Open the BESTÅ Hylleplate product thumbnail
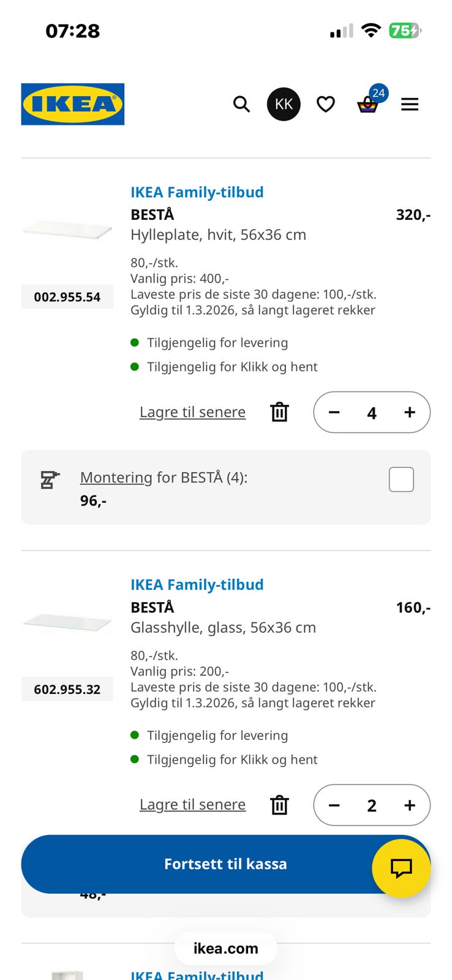The height and width of the screenshot is (980, 452). click(67, 231)
